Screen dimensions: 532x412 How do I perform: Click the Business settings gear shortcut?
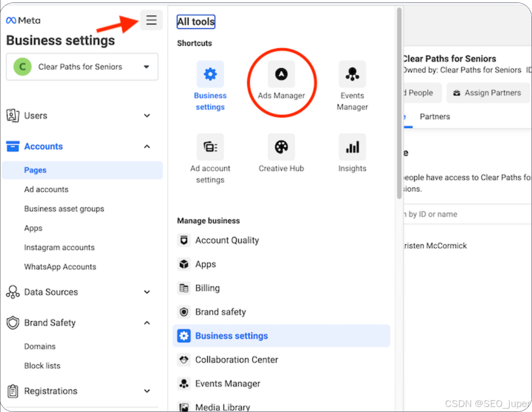(x=210, y=75)
